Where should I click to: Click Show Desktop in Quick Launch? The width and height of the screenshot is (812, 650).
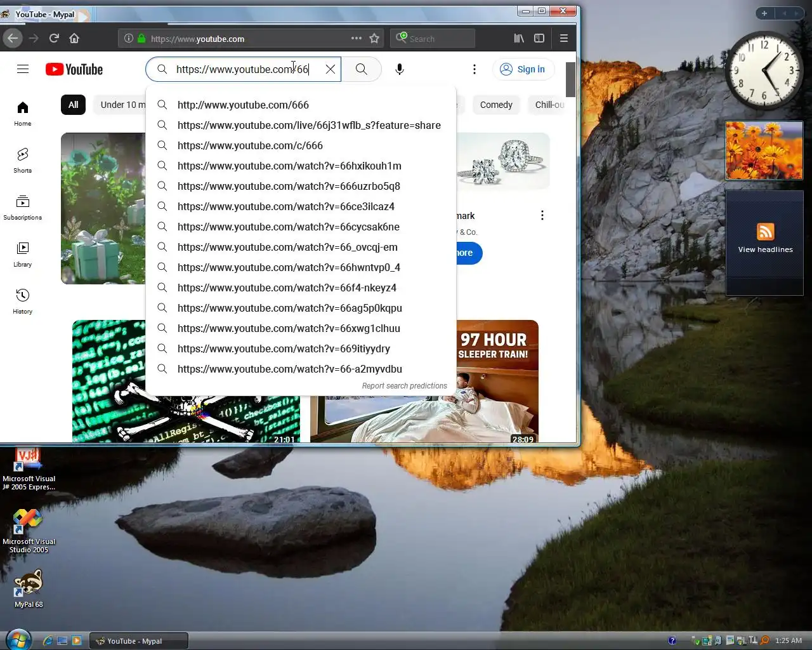point(62,641)
